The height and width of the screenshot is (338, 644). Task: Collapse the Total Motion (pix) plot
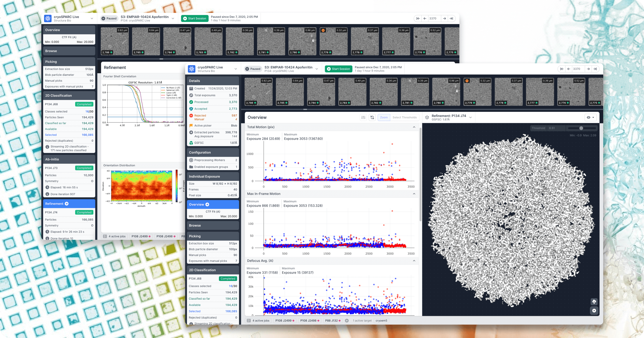click(x=414, y=127)
